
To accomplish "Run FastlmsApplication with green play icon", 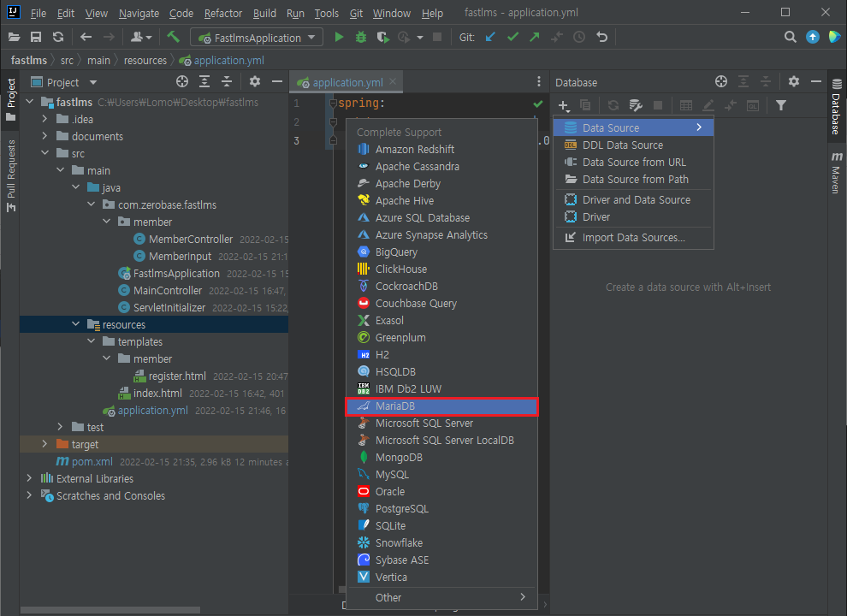I will pos(339,38).
